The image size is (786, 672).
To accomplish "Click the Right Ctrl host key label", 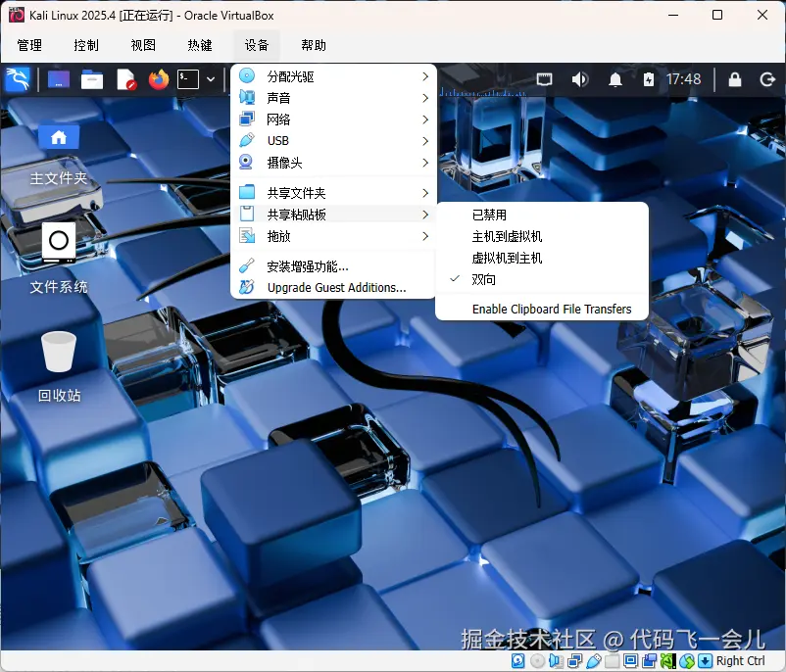I will pyautogui.click(x=740, y=661).
